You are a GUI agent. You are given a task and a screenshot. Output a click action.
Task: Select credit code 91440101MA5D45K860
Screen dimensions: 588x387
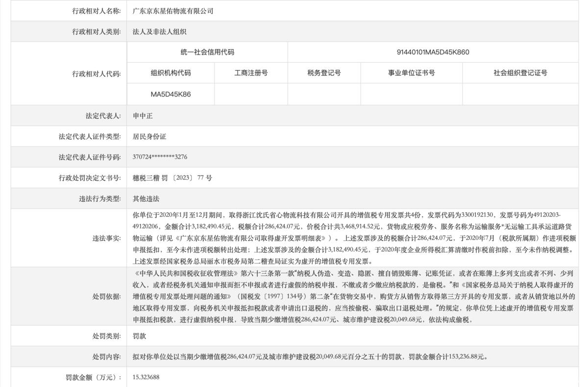[433, 52]
